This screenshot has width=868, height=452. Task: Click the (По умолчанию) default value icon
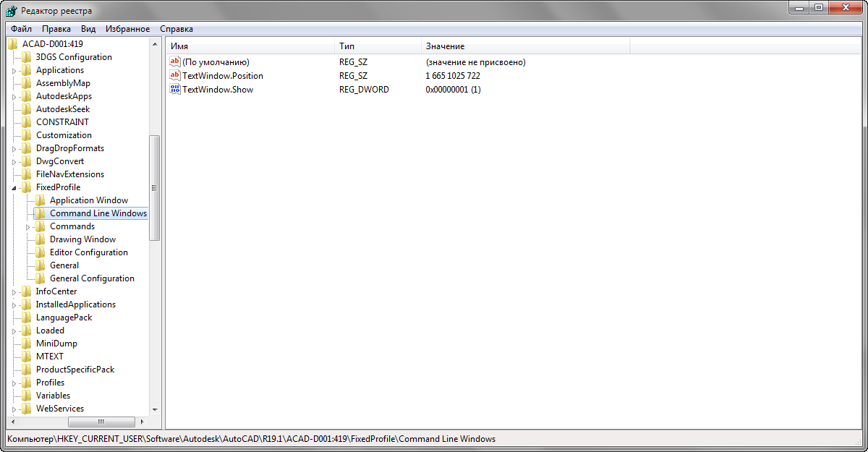pyautogui.click(x=174, y=62)
